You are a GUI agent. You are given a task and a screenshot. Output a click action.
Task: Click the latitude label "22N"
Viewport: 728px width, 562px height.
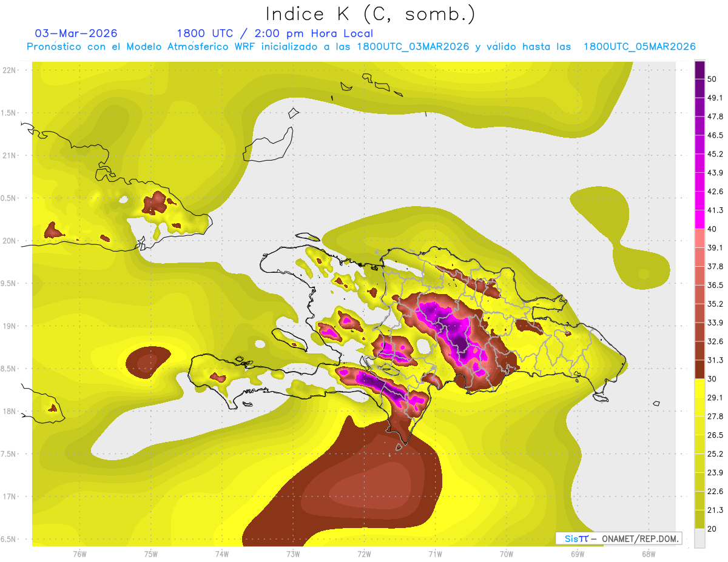pos(10,70)
